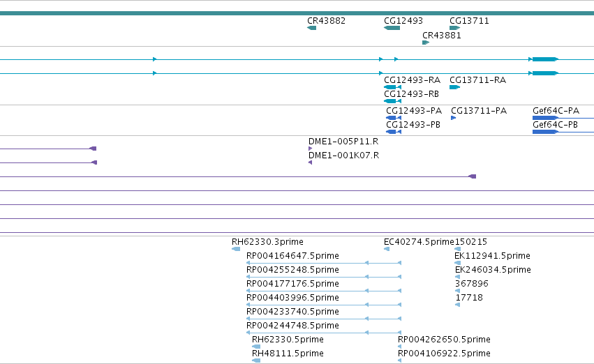Screen dimensions: 594x364
Task: Click the EC40274.5prime EST glyph
Action: tap(387, 249)
